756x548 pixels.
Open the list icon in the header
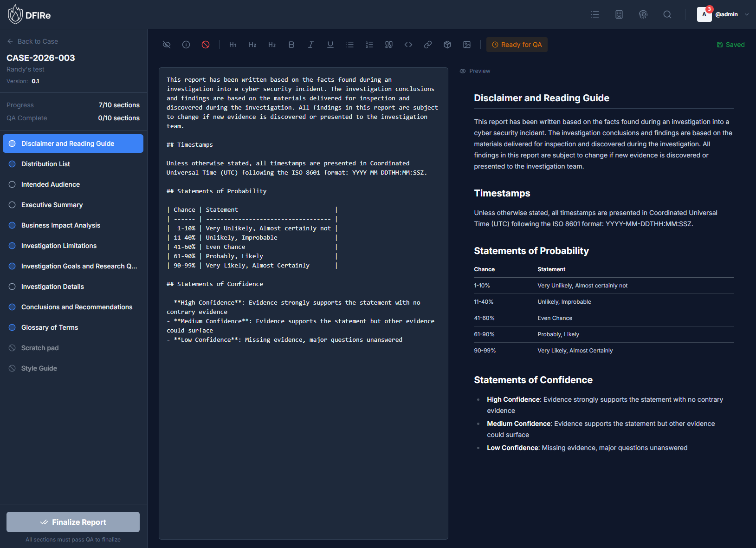[x=594, y=14]
